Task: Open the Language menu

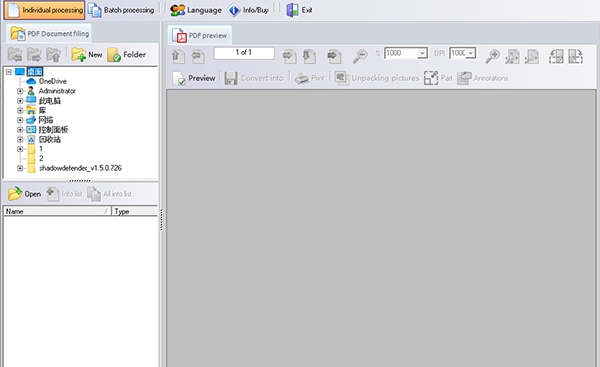Action: (196, 10)
